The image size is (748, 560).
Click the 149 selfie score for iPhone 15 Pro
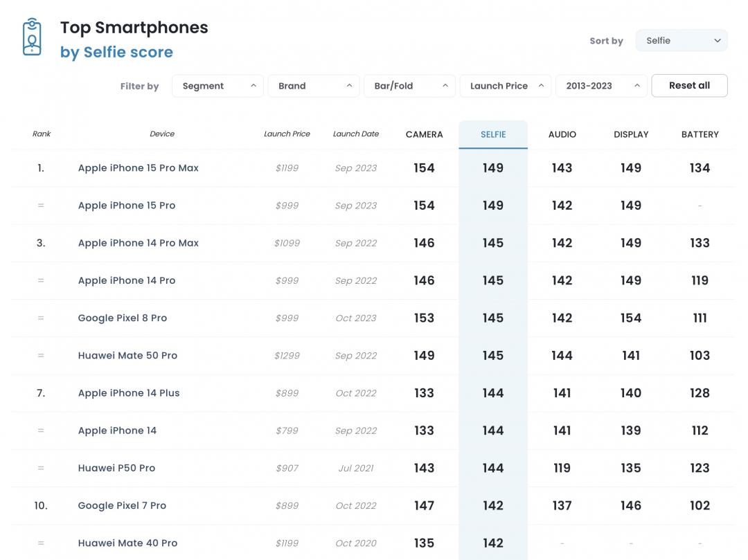493,206
